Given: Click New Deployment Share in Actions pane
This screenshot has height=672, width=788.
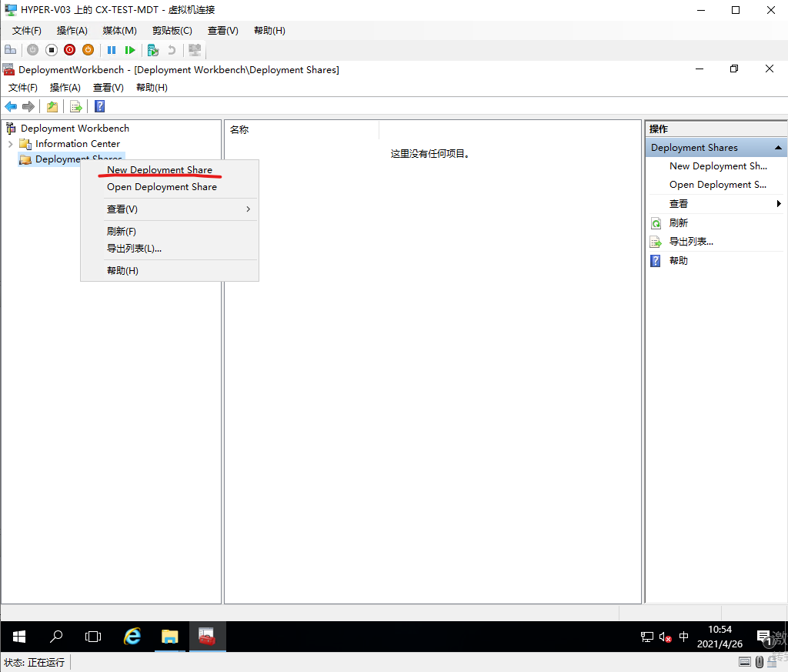Looking at the screenshot, I should [716, 165].
